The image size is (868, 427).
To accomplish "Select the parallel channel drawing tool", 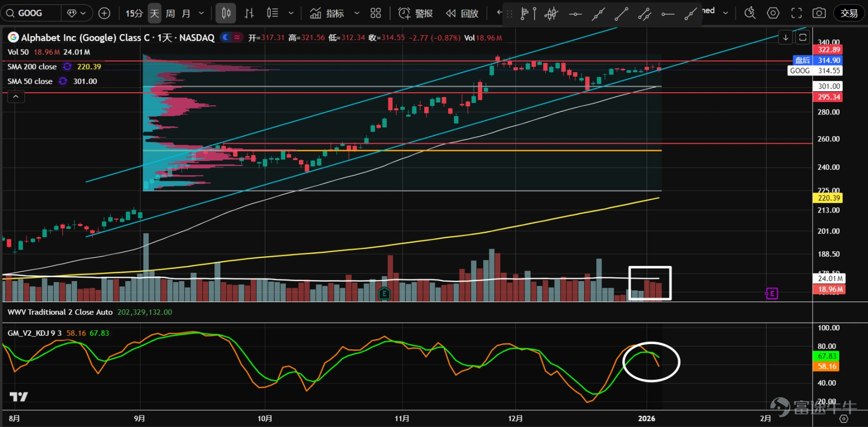I will 644,14.
